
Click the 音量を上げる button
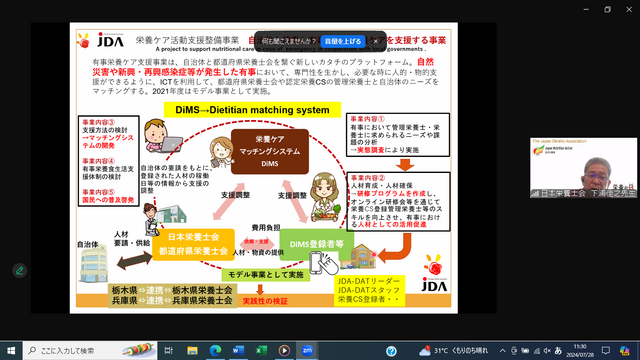(342, 41)
